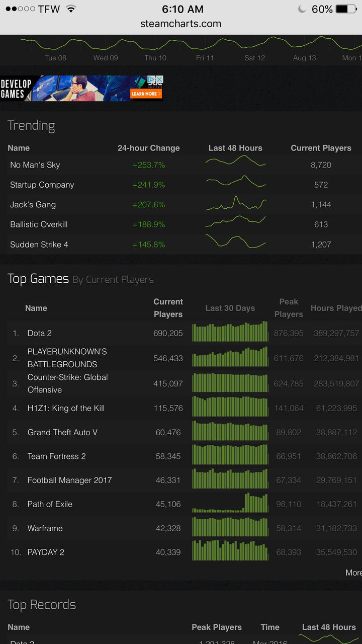Screen dimensions: 362x644
Task: Select Dota 2 current players 690,205
Action: pyautogui.click(x=168, y=333)
